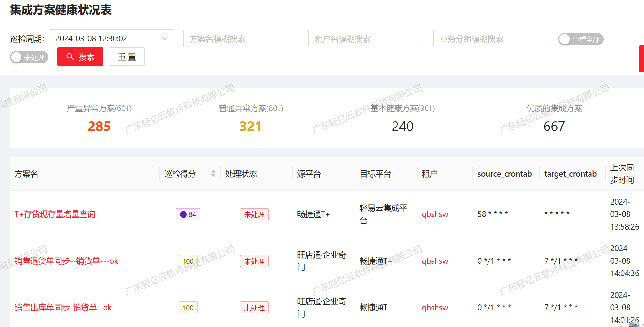Click the score 84 badge with face icon
The image size is (644, 327).
[x=188, y=214]
